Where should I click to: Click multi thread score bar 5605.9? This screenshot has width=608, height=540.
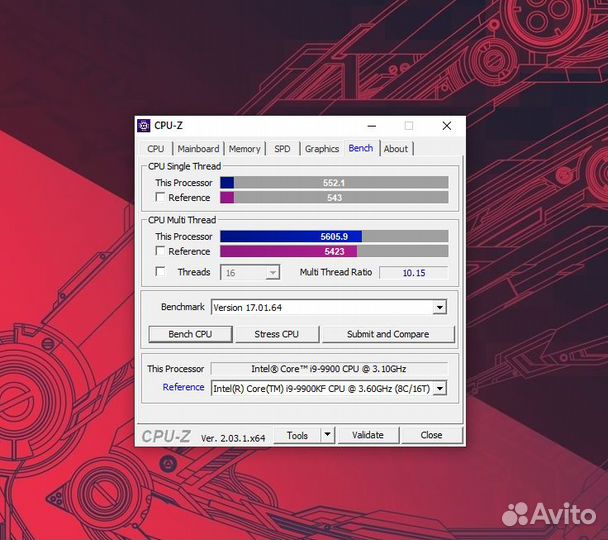[x=334, y=236]
